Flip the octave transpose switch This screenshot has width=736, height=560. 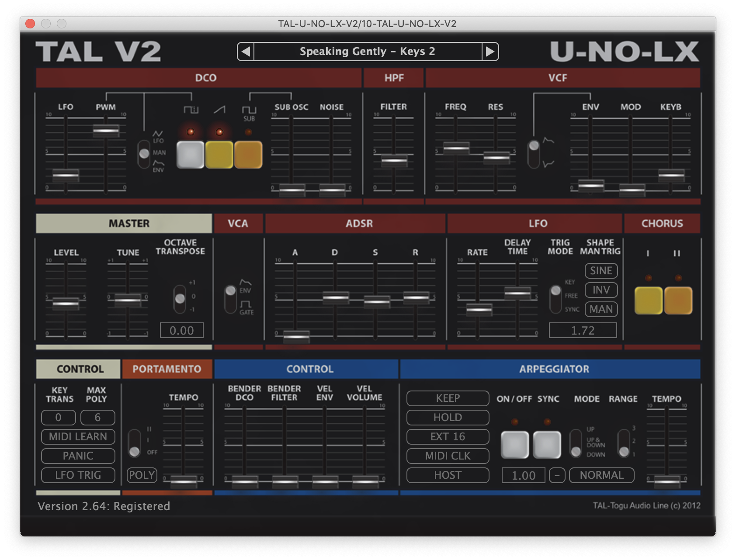180,299
